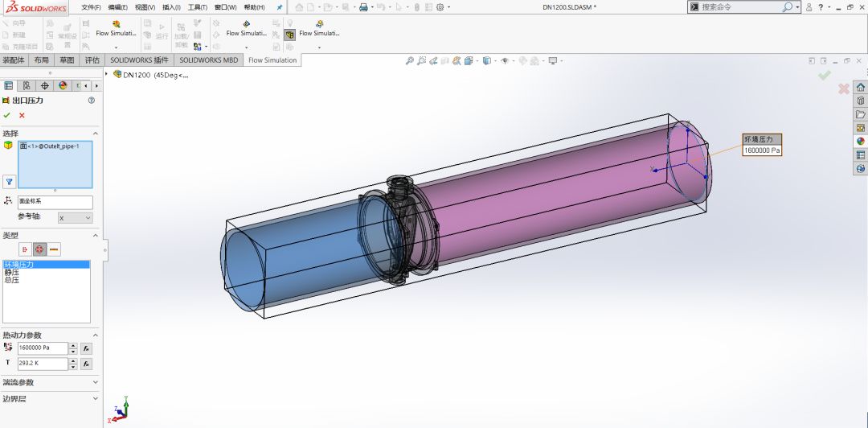The width and height of the screenshot is (868, 428).
Task: Open the third Flow Simulation toolbar dropdown
Action: [319, 47]
